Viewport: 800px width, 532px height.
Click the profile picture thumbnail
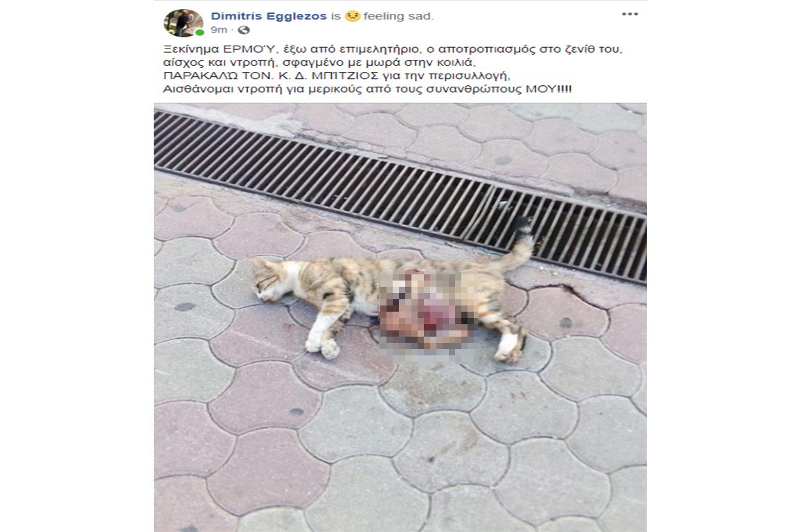[x=183, y=22]
